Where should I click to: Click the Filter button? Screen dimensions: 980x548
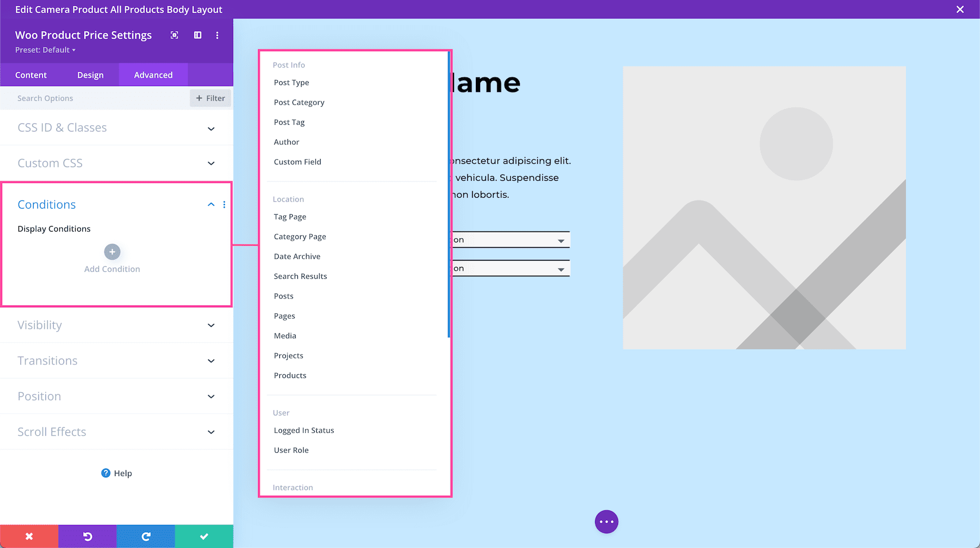coord(210,98)
